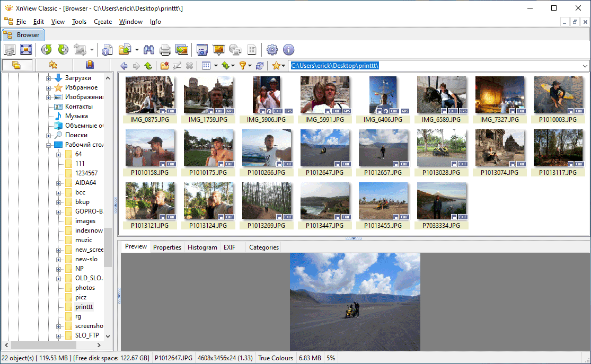The image size is (591, 364).
Task: Create new folder icon in navigation bar
Action: pyautogui.click(x=164, y=66)
